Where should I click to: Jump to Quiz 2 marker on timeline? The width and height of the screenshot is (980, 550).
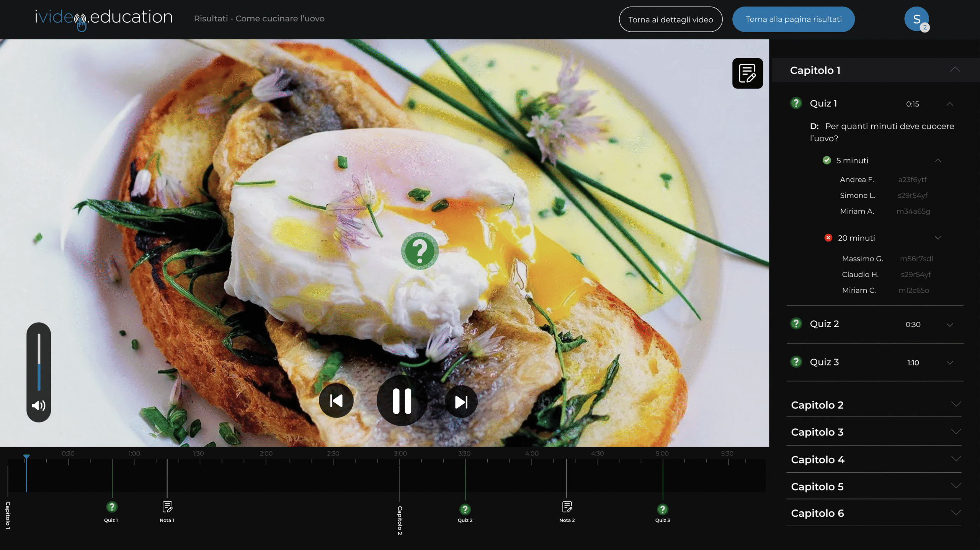pos(465,510)
